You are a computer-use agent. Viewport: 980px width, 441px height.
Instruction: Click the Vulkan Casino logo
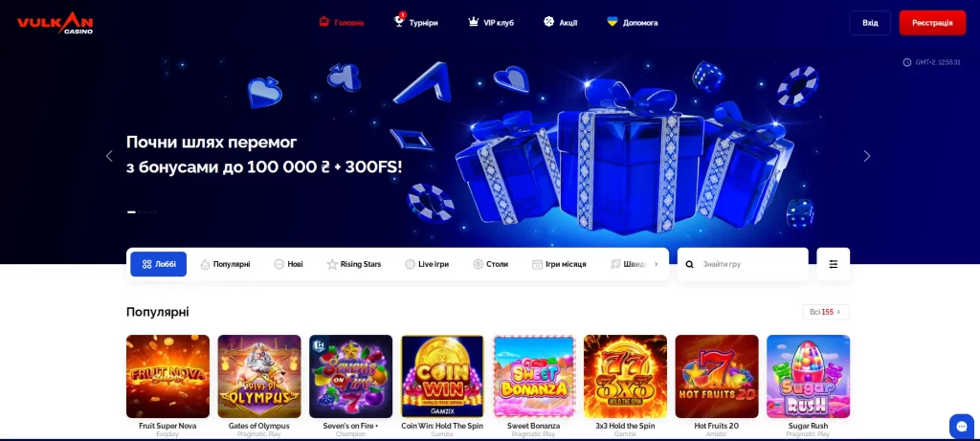tap(55, 23)
